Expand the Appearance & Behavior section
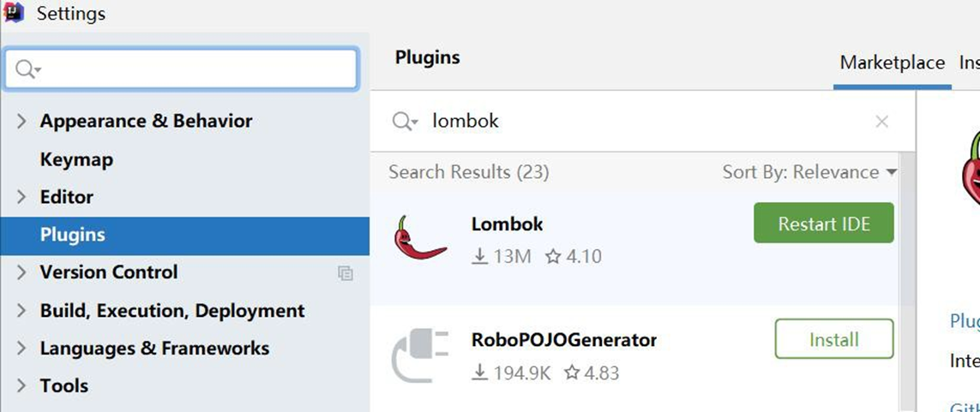The image size is (980, 412). point(22,122)
